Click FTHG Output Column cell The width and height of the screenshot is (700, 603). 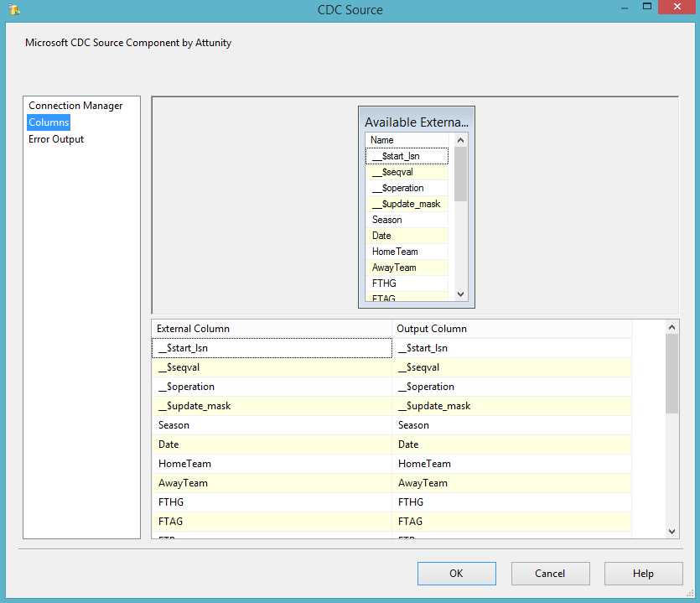(511, 502)
